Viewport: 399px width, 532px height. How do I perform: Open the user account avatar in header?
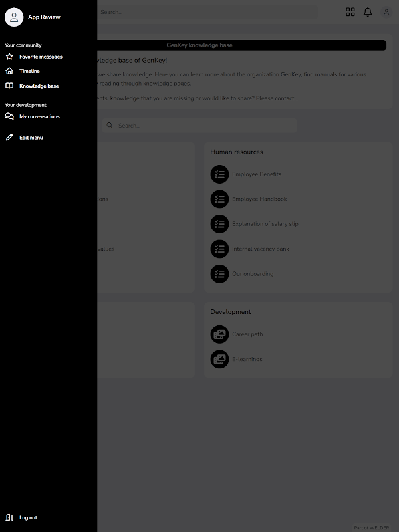click(x=386, y=12)
